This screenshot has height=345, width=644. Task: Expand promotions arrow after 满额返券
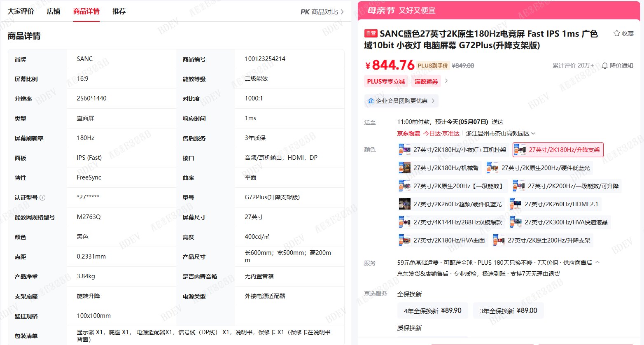446,81
